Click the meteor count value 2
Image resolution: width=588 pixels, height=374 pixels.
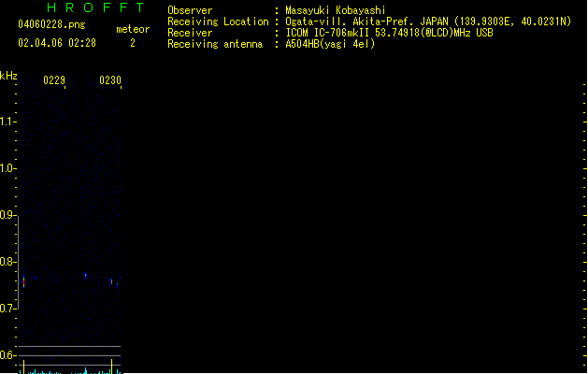coord(133,43)
